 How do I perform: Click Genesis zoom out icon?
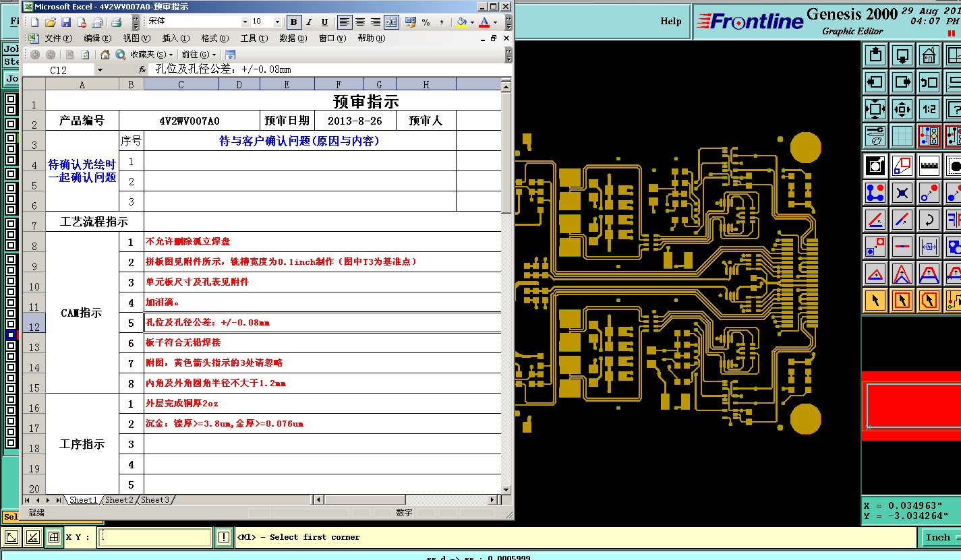coord(902,108)
